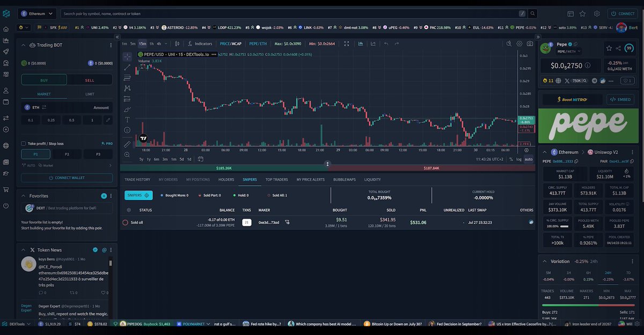644x335 pixels.
Task: Switch to the TOP TRADERS tab
Action: 276,180
